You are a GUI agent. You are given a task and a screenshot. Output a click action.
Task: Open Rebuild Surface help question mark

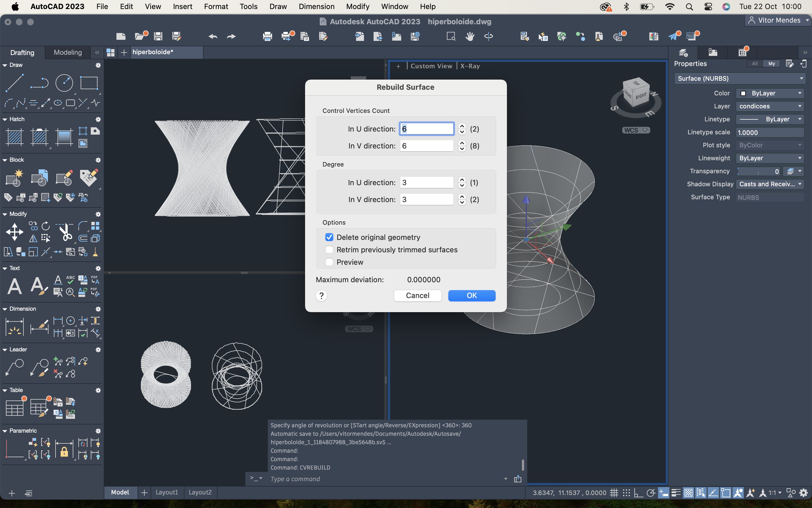coord(321,295)
